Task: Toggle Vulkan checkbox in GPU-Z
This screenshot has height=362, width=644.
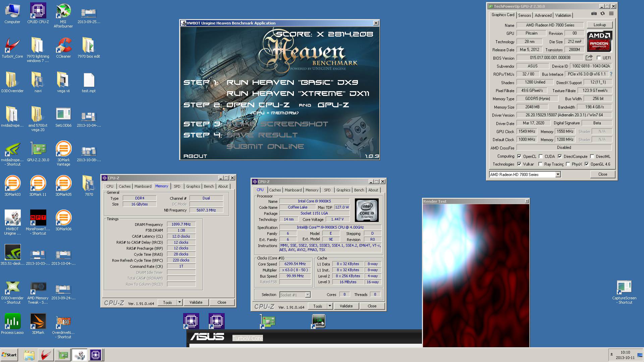Action: 519,164
